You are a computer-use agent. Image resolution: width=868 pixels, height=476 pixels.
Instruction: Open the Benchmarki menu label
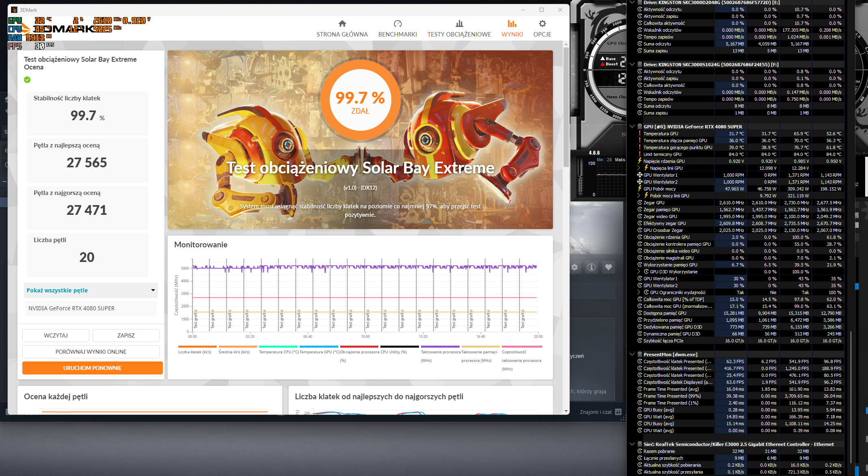click(397, 35)
